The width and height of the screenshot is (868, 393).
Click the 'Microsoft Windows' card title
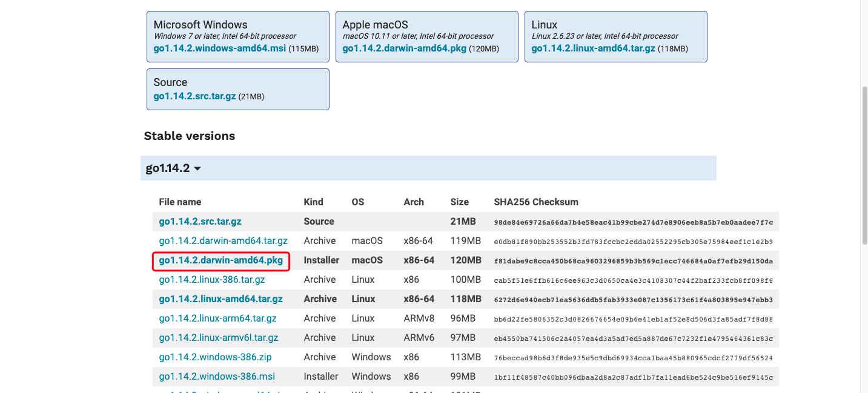point(200,25)
